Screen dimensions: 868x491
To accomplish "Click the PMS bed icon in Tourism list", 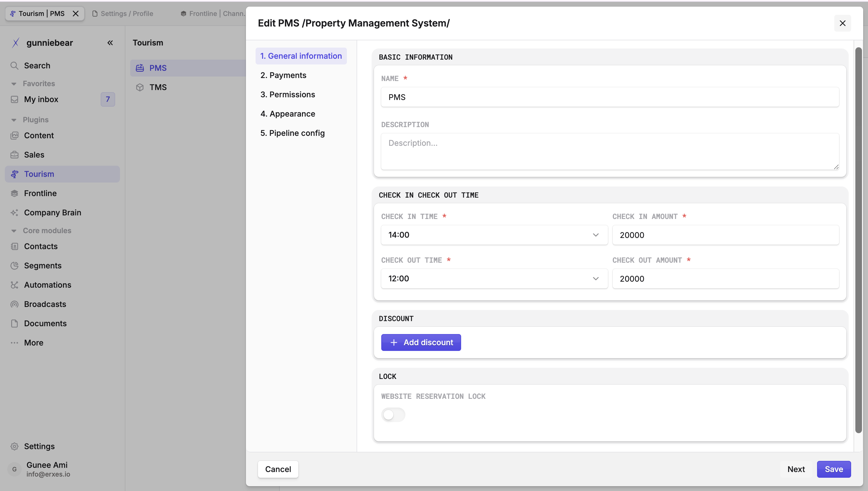I will pyautogui.click(x=140, y=68).
